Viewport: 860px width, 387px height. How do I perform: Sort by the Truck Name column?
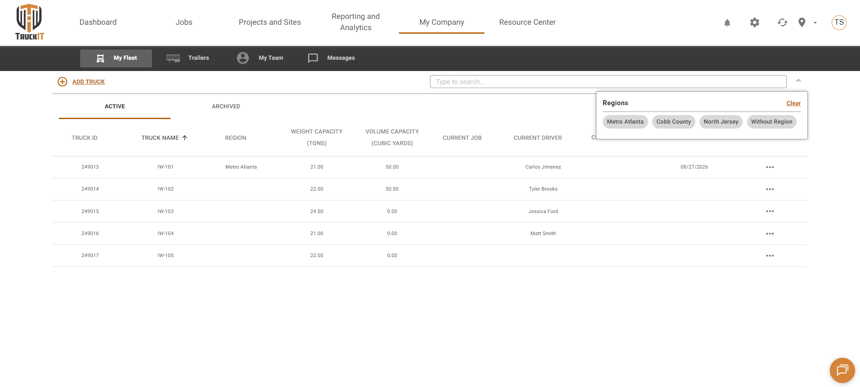[x=160, y=138]
